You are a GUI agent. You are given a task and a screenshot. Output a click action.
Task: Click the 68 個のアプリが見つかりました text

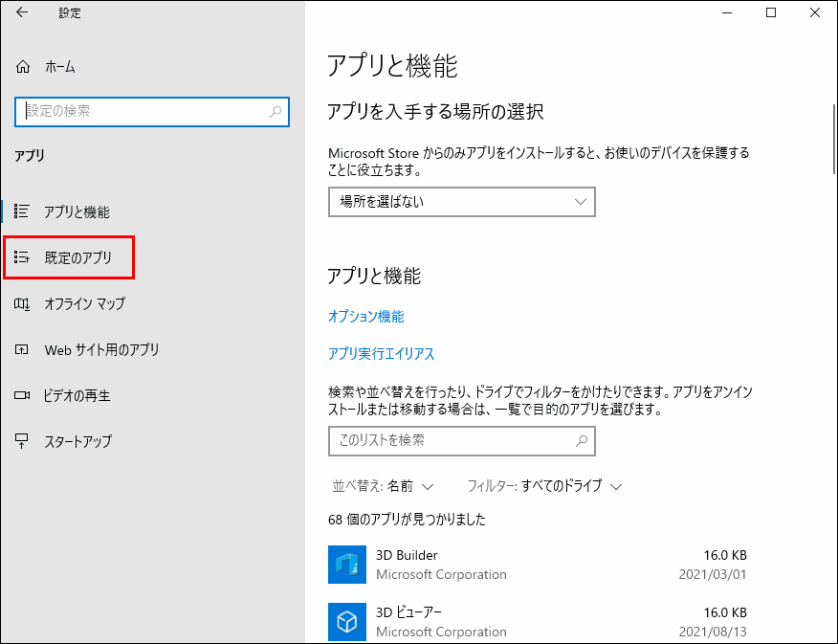pos(407,520)
